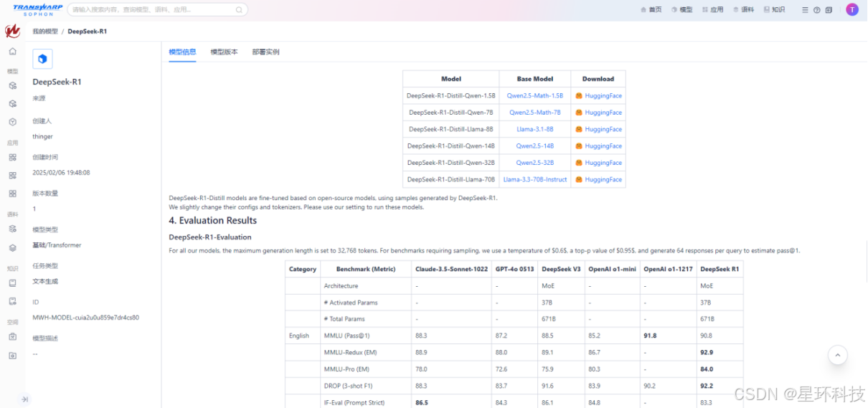Switch to the 部署实例 tab

coord(265,52)
